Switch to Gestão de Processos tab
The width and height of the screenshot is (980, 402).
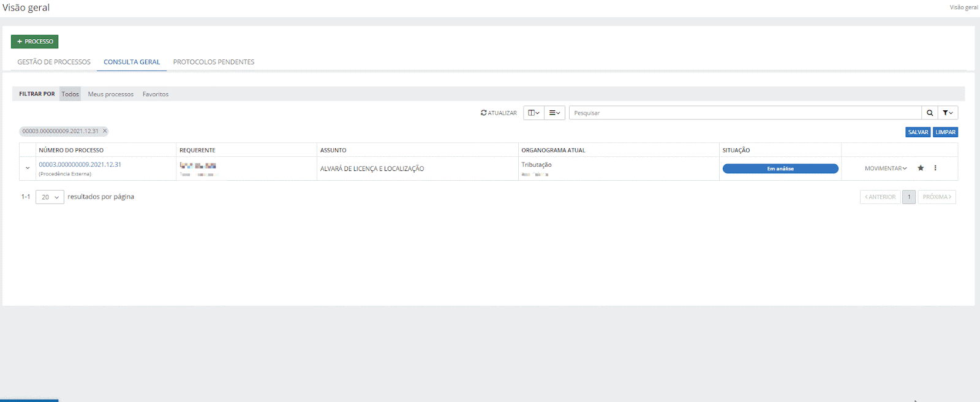tap(54, 62)
